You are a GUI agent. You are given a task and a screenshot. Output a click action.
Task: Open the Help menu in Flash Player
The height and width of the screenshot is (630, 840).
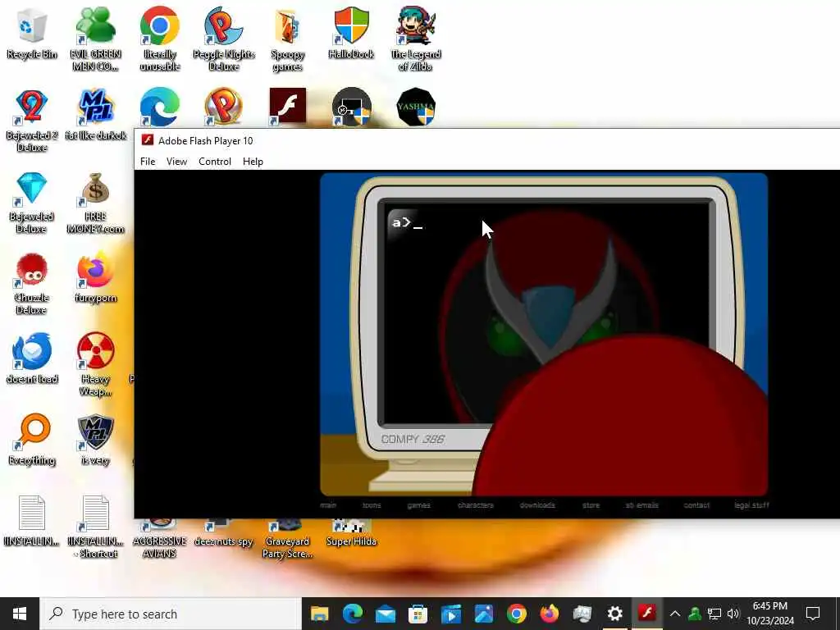click(x=253, y=162)
